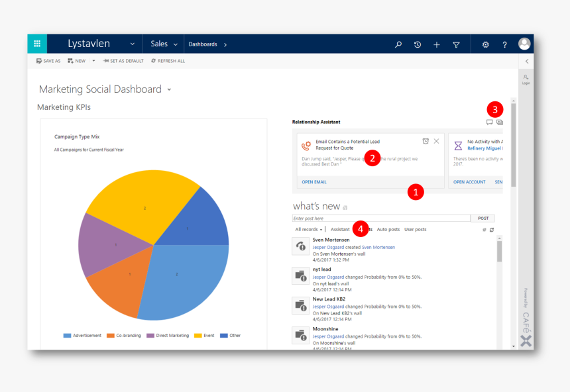Select the User posts tab
This screenshot has height=392, width=570.
[415, 230]
